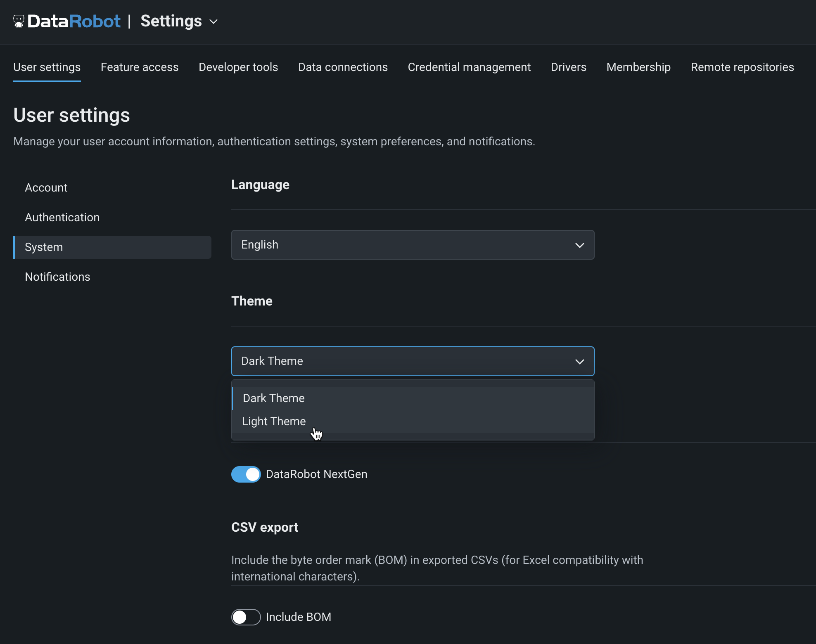Image resolution: width=816 pixels, height=644 pixels.
Task: Go to Credential management tab
Action: click(469, 67)
